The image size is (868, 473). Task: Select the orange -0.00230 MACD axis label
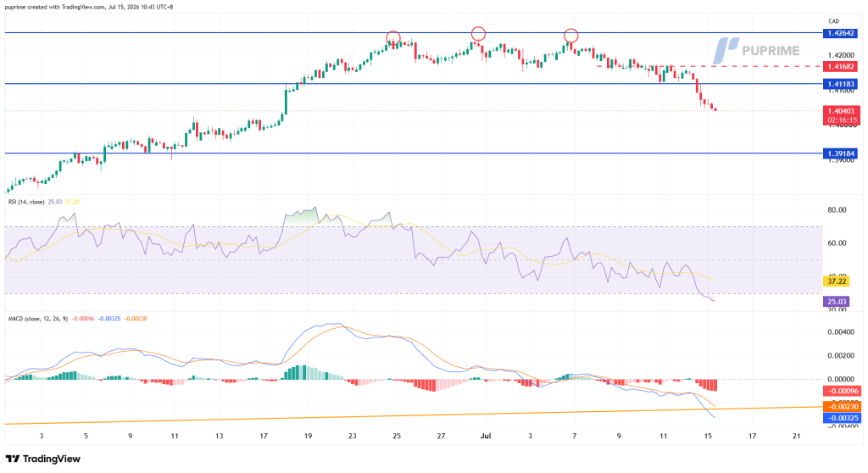(843, 407)
